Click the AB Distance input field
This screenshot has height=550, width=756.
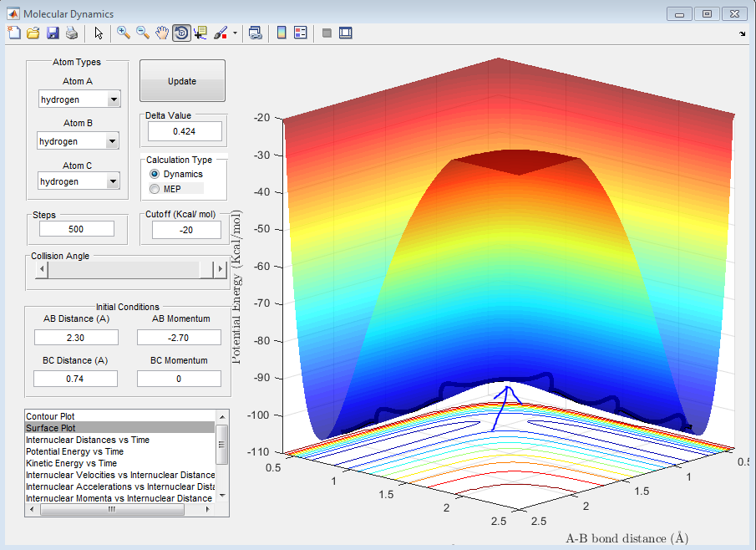76,337
